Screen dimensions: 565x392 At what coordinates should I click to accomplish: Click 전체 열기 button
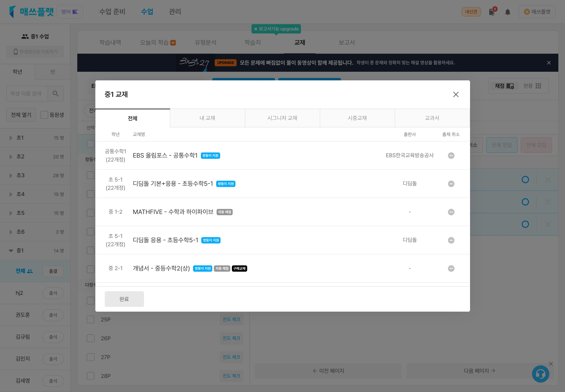21,115
